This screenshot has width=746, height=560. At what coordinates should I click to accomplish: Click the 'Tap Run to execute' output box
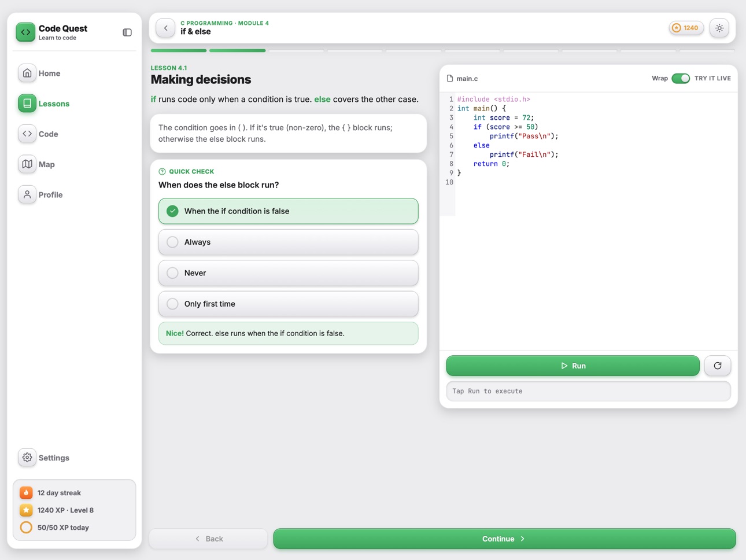[588, 391]
